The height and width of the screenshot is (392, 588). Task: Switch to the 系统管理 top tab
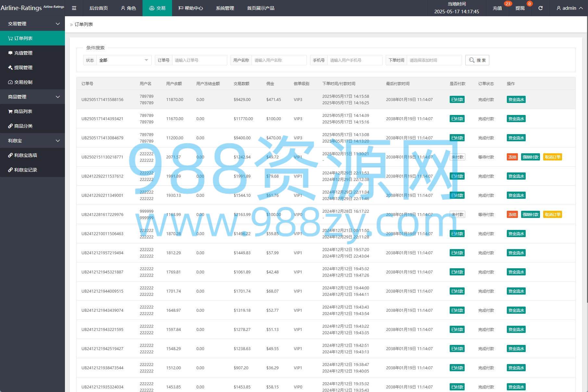225,8
